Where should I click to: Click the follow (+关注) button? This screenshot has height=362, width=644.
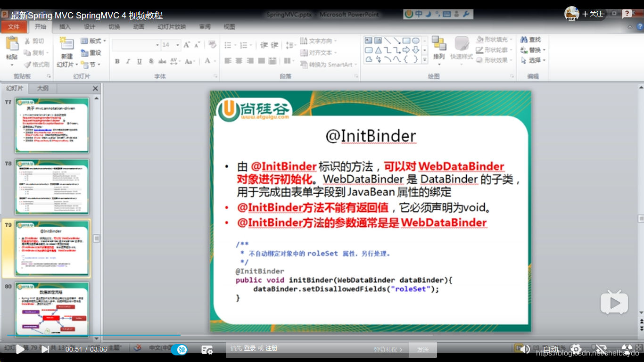pyautogui.click(x=593, y=14)
